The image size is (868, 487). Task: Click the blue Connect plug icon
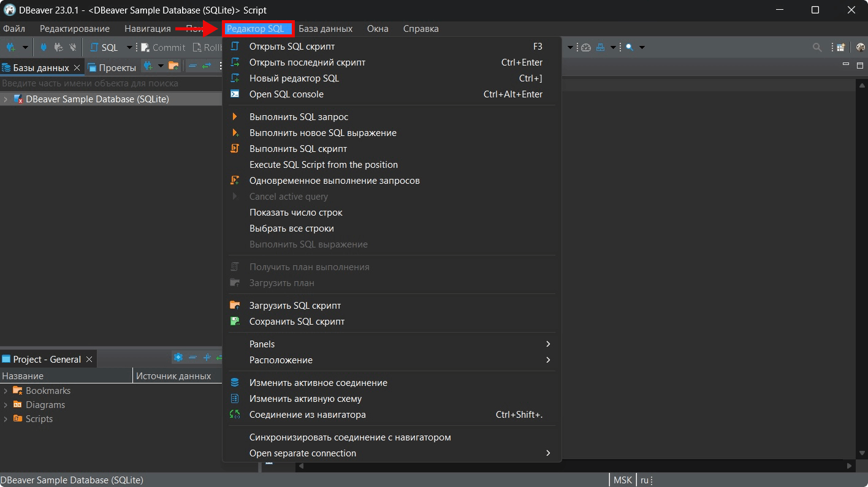click(x=44, y=47)
